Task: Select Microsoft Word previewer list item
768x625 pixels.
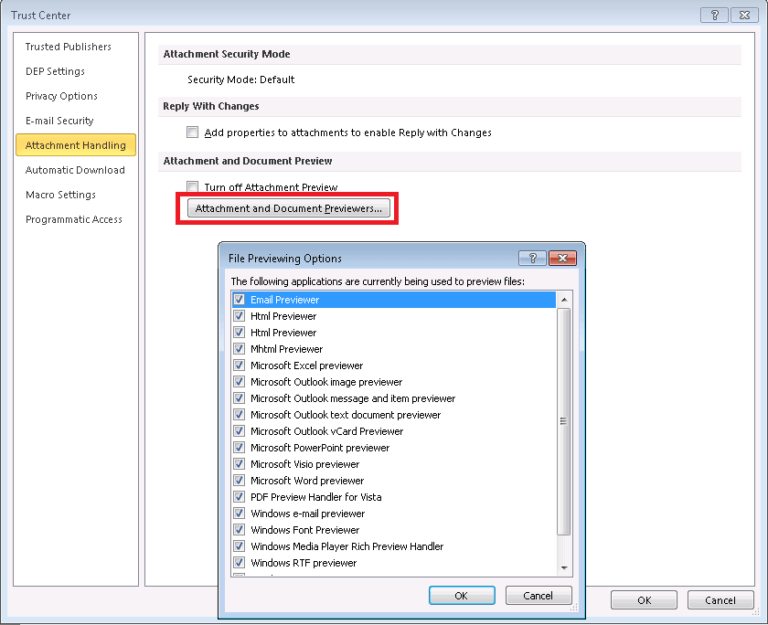Action: (307, 481)
